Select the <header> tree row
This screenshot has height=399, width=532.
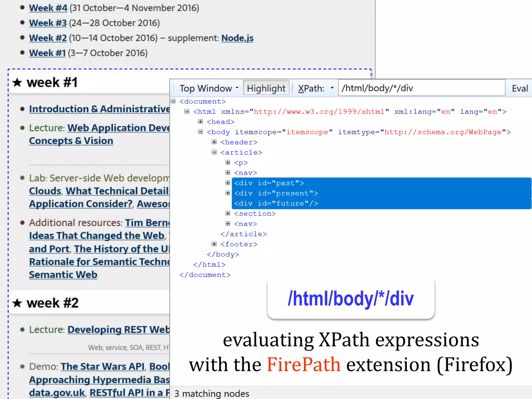point(239,142)
